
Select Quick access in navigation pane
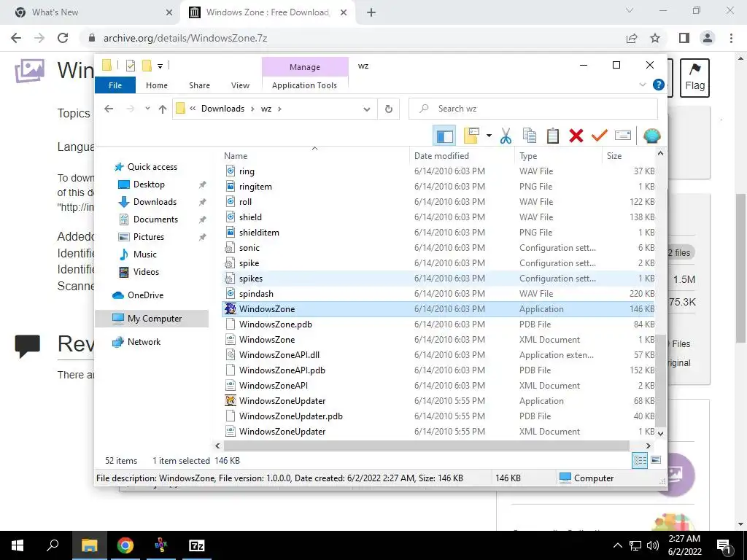click(x=152, y=167)
